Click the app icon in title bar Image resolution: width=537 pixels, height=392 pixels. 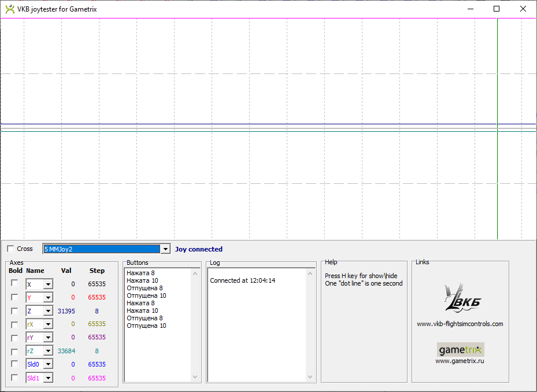[x=9, y=9]
